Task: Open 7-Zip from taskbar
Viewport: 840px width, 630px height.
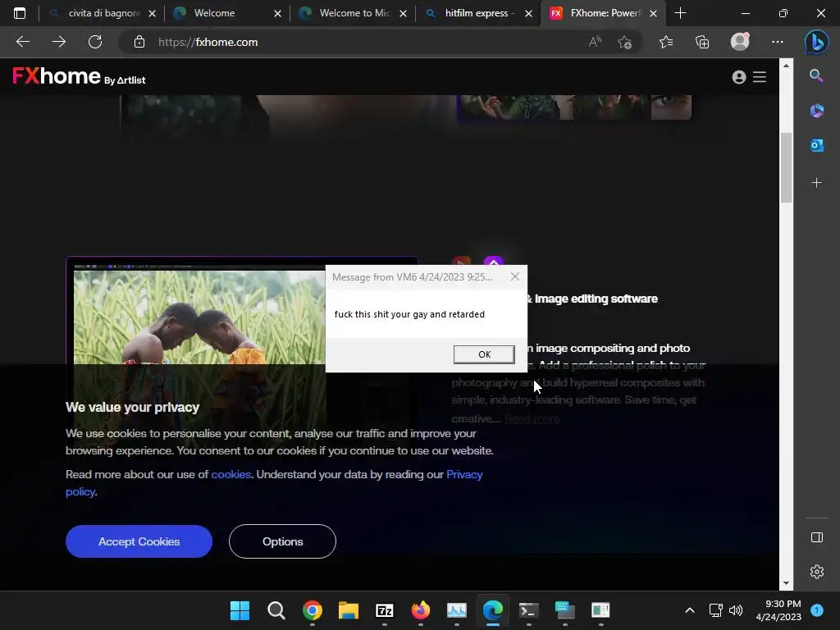Action: pyautogui.click(x=384, y=610)
